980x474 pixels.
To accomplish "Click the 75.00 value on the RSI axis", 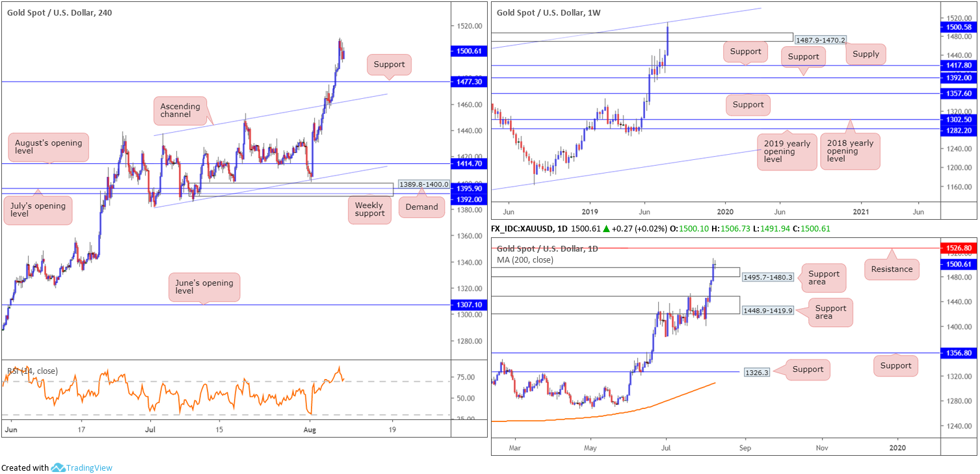I will click(x=466, y=377).
